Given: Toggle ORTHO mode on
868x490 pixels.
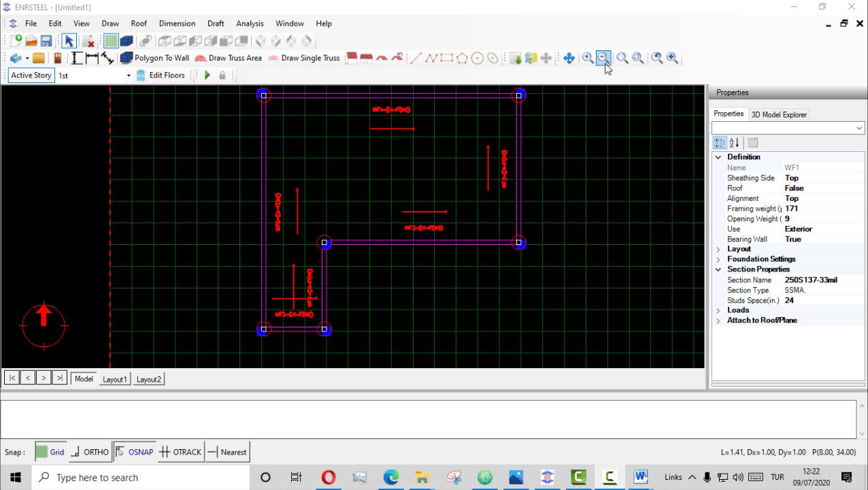Looking at the screenshot, I should tap(90, 452).
